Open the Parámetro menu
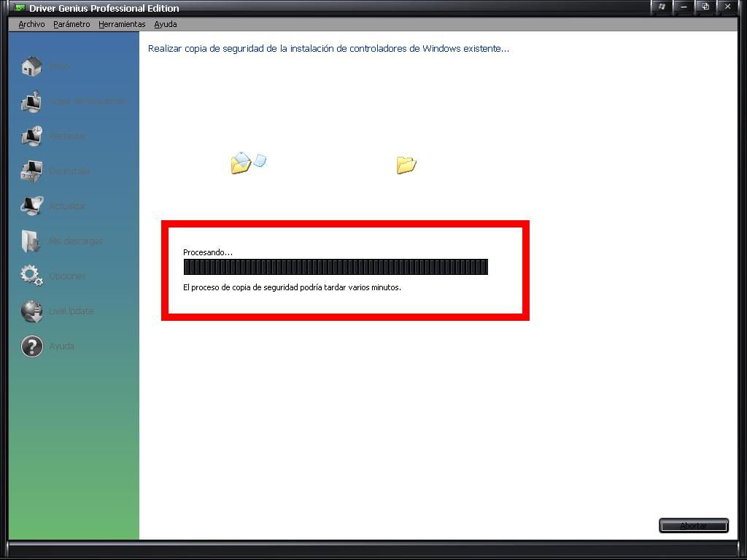Viewport: 747px width, 560px height. point(71,24)
